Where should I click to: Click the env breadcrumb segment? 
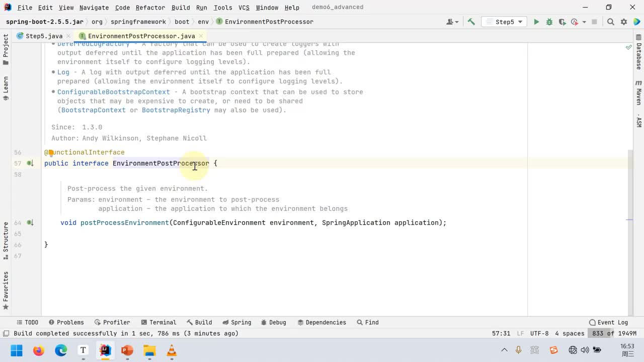tap(203, 22)
